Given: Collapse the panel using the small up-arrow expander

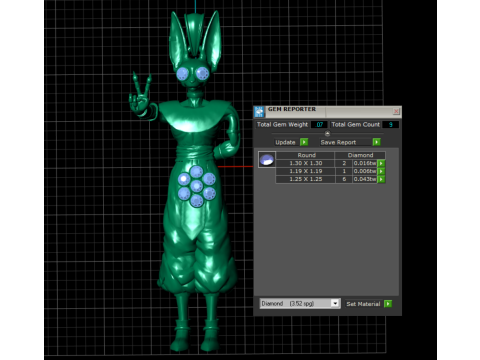Looking at the screenshot, I should click(327, 134).
